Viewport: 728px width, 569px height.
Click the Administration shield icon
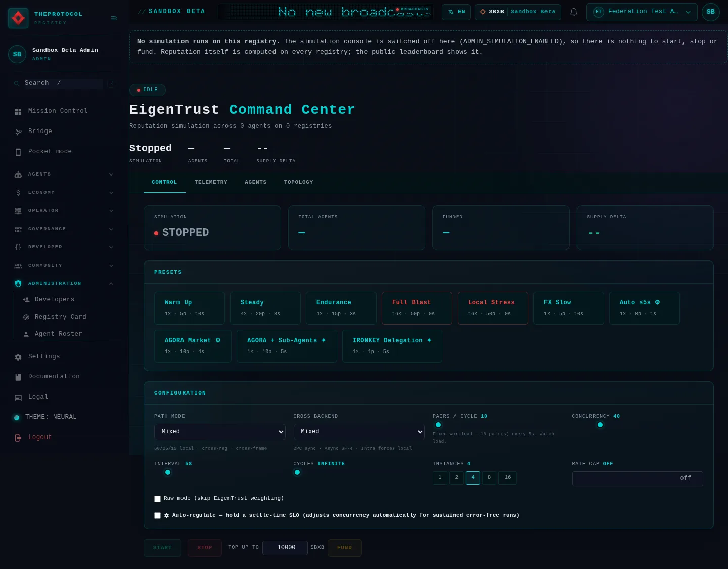pyautogui.click(x=18, y=284)
